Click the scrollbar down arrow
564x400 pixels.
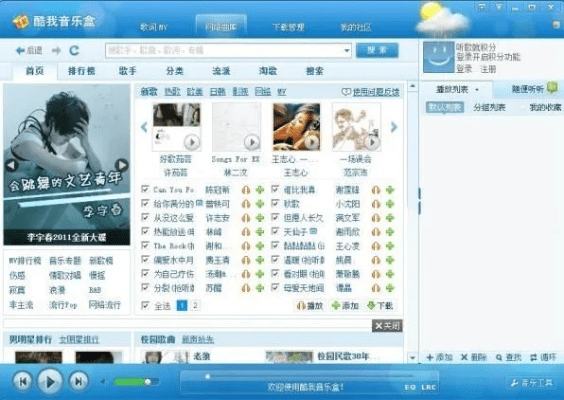click(413, 358)
